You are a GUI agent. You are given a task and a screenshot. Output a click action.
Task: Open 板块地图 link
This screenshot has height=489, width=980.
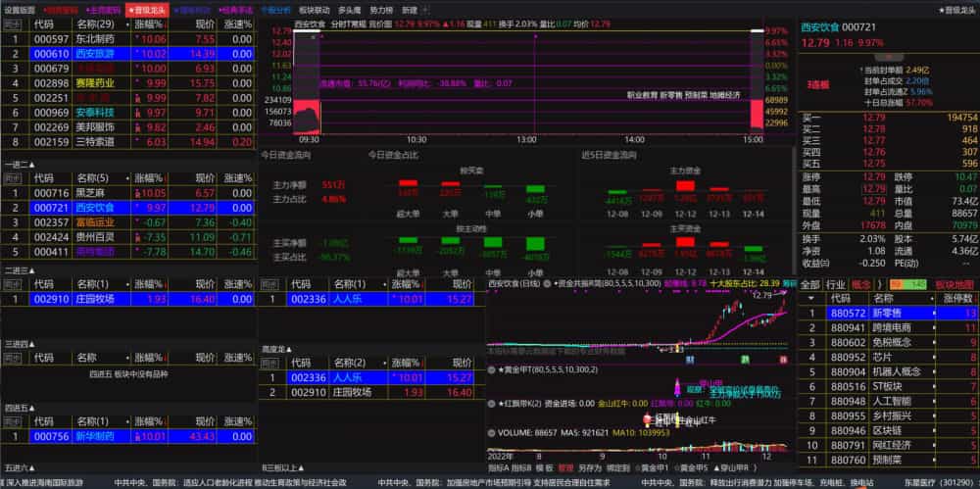(x=955, y=285)
